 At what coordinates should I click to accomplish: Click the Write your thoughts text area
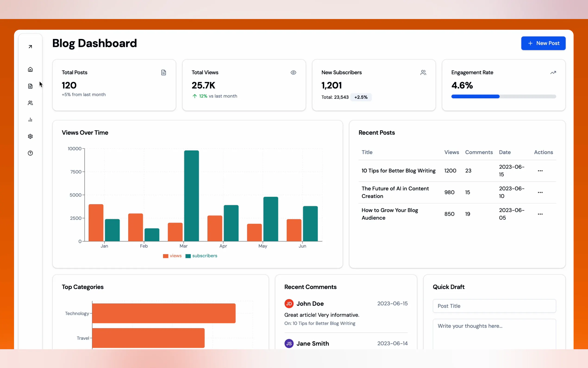(x=494, y=333)
